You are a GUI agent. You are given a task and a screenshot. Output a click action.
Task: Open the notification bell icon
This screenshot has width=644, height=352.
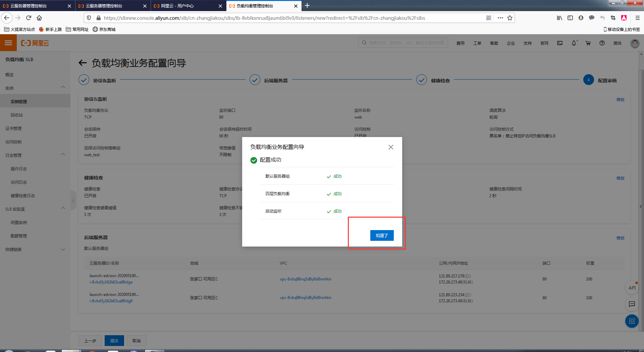pyautogui.click(x=574, y=43)
